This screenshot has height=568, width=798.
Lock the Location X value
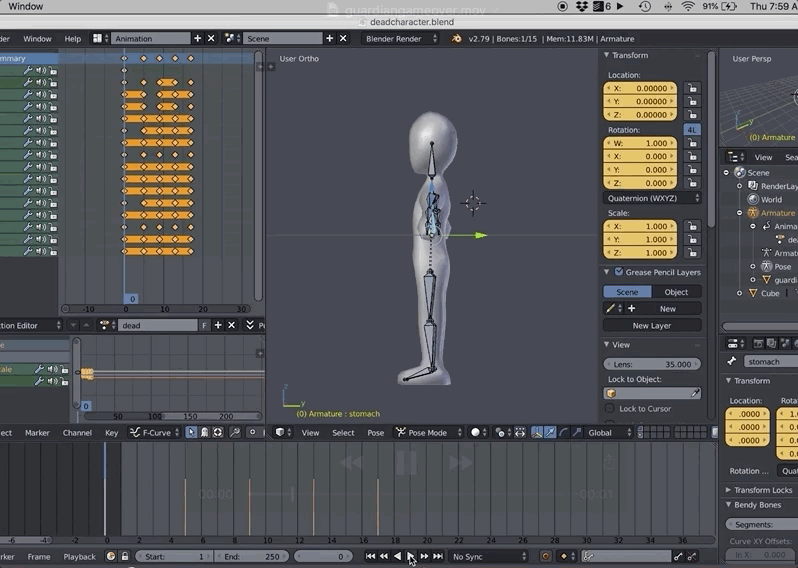(x=692, y=88)
